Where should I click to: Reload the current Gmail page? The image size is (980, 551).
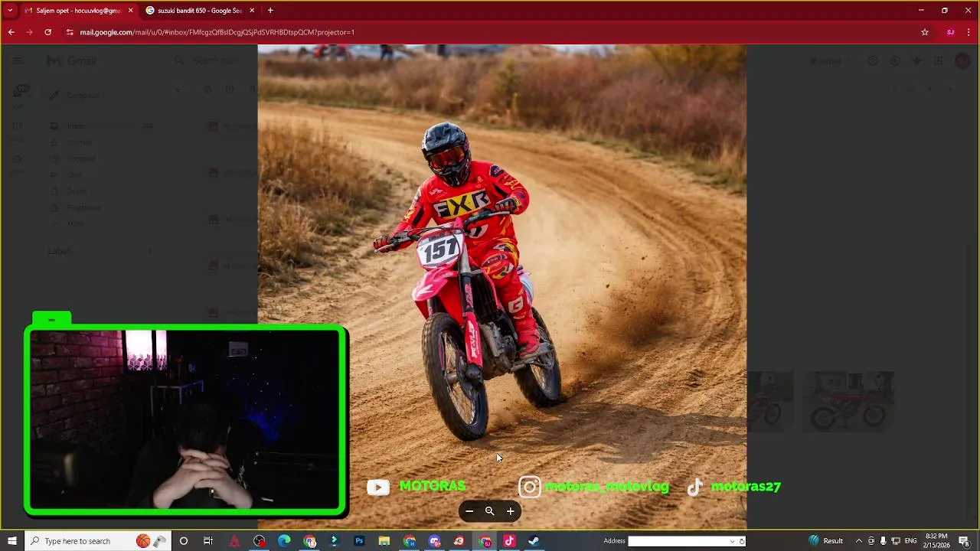pos(47,32)
